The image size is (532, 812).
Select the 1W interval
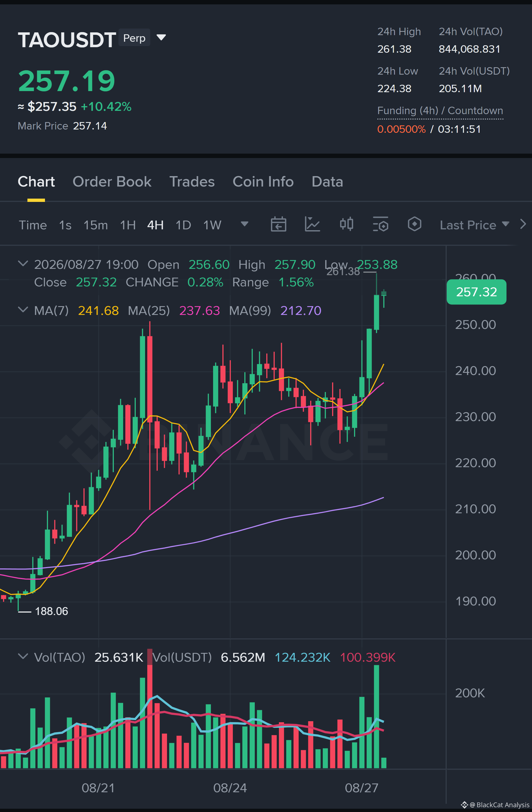pos(212,225)
